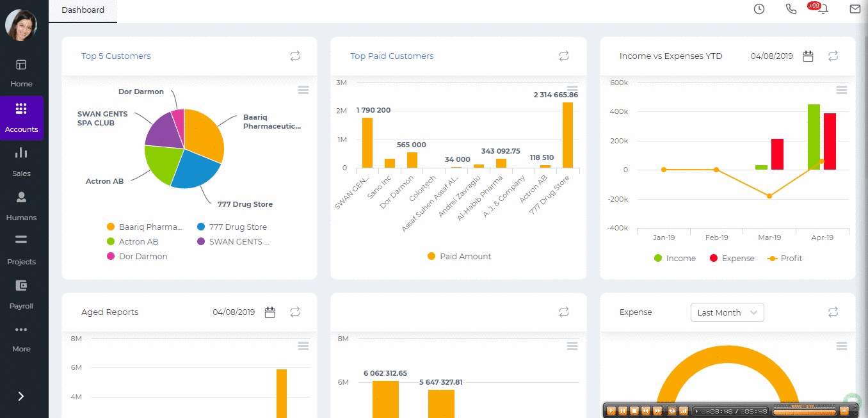Open the Payroll module in the sidebar
The image size is (868, 418).
point(21,294)
